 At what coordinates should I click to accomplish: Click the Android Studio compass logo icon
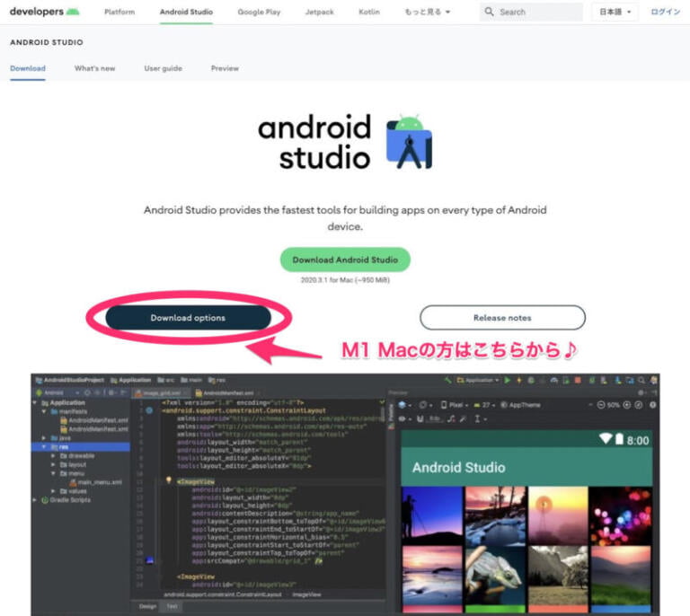coord(409,142)
